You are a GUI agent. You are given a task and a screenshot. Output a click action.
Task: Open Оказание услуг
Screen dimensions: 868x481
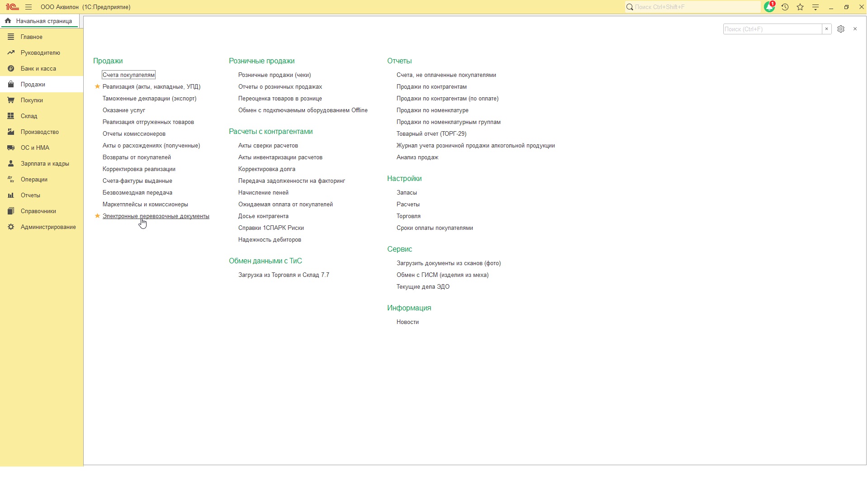point(124,110)
